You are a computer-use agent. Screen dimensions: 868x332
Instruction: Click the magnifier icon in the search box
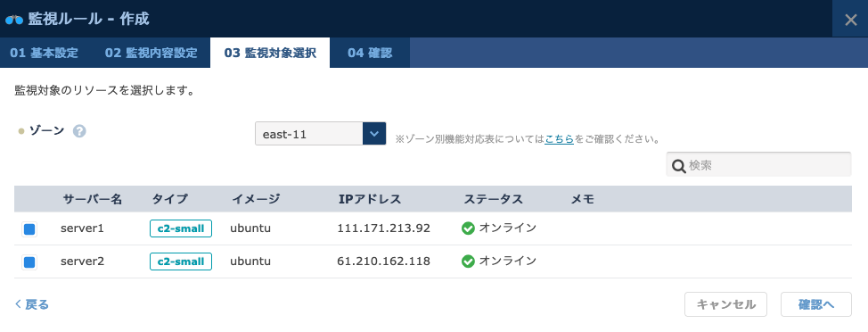[679, 165]
